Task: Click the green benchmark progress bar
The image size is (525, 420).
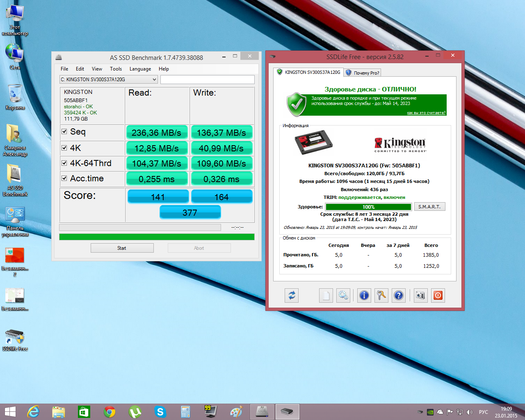Action: click(x=157, y=237)
